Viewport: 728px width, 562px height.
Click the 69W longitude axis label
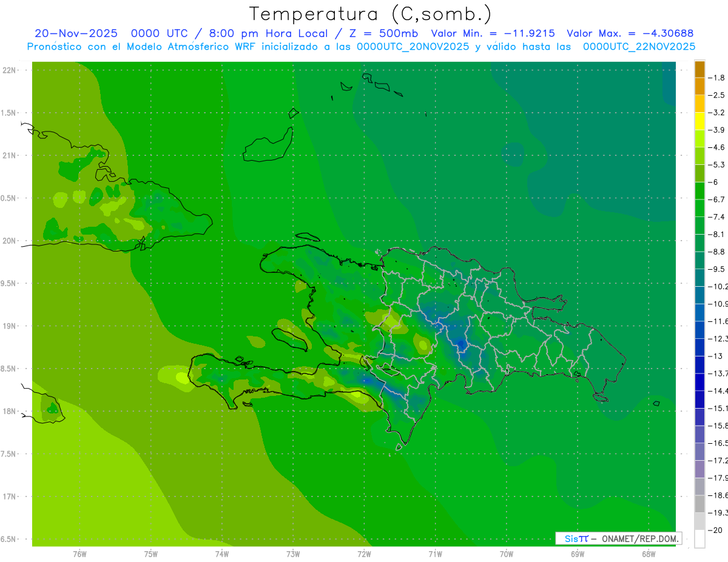tap(578, 554)
